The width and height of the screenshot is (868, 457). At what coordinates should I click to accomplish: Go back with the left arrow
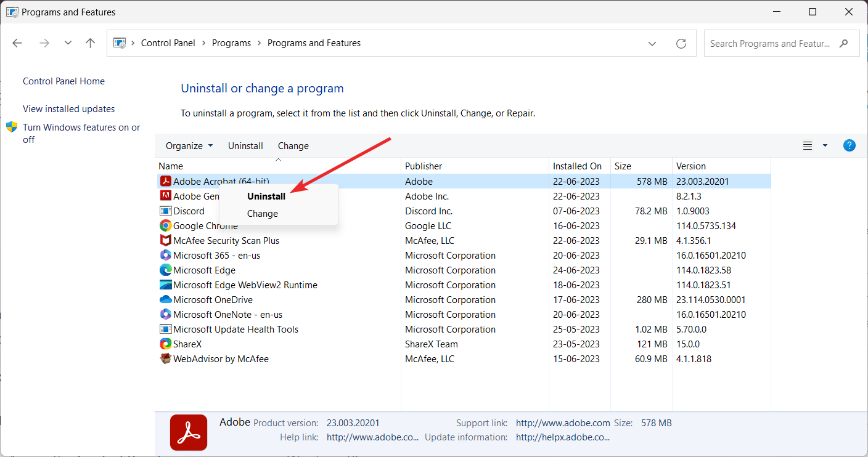17,43
